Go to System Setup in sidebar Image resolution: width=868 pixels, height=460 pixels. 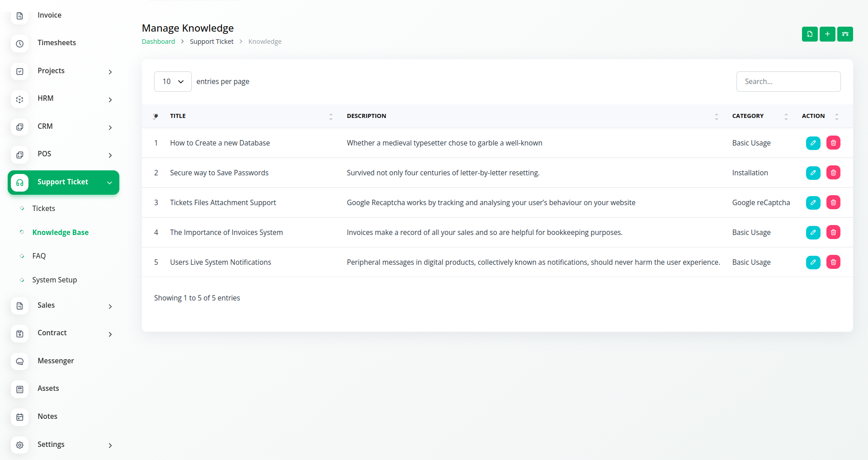click(55, 280)
